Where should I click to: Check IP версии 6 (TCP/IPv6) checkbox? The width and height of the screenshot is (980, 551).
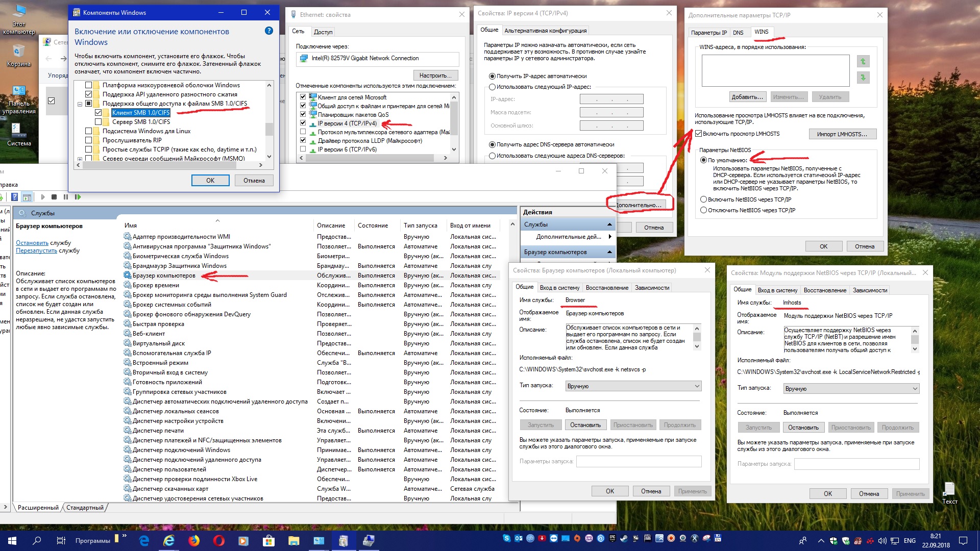coord(303,149)
